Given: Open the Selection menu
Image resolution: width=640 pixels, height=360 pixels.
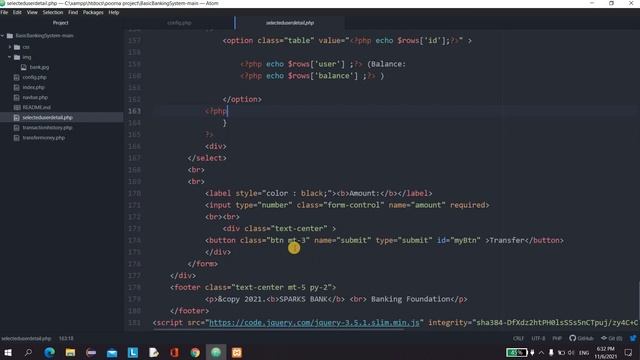Looking at the screenshot, I should pos(53,13).
